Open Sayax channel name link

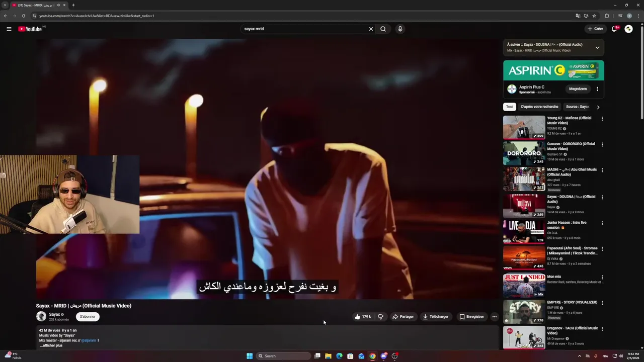[54, 314]
